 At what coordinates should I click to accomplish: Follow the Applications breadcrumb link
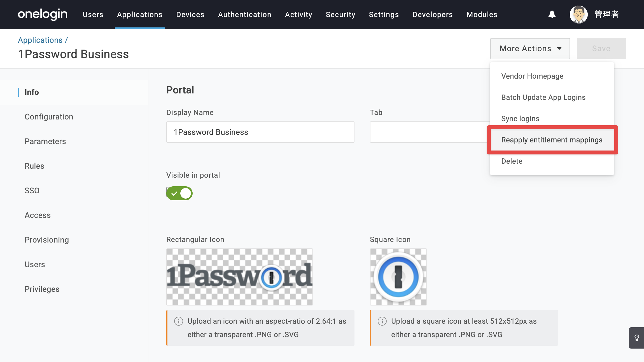40,40
